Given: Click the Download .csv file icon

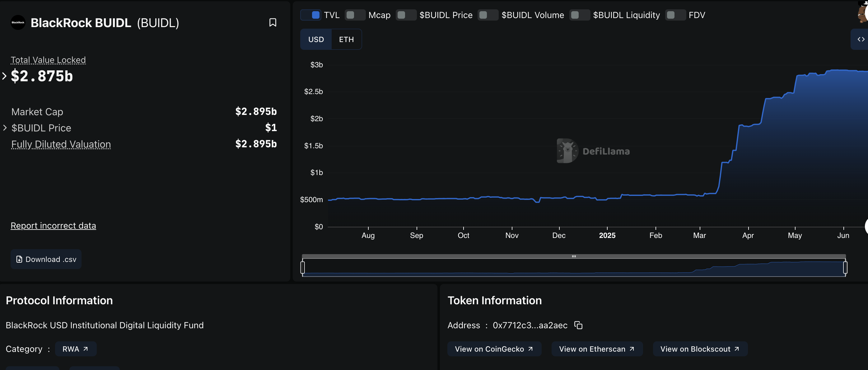Looking at the screenshot, I should pyautogui.click(x=19, y=259).
